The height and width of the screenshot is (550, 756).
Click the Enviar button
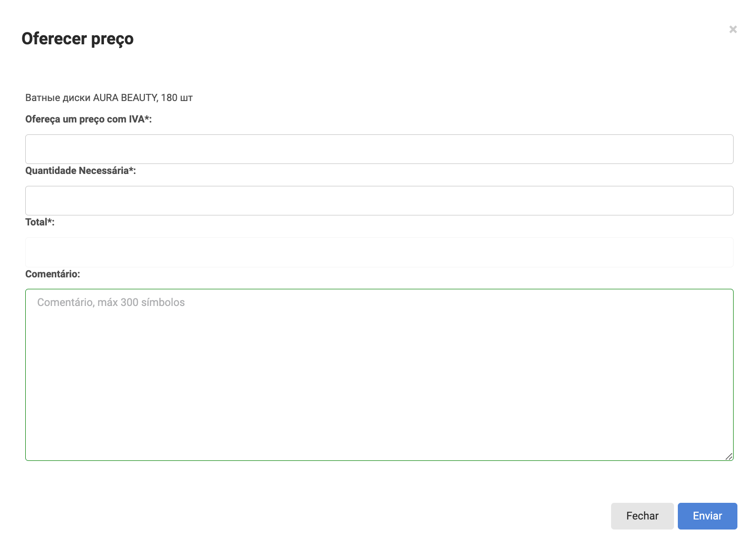pos(707,516)
